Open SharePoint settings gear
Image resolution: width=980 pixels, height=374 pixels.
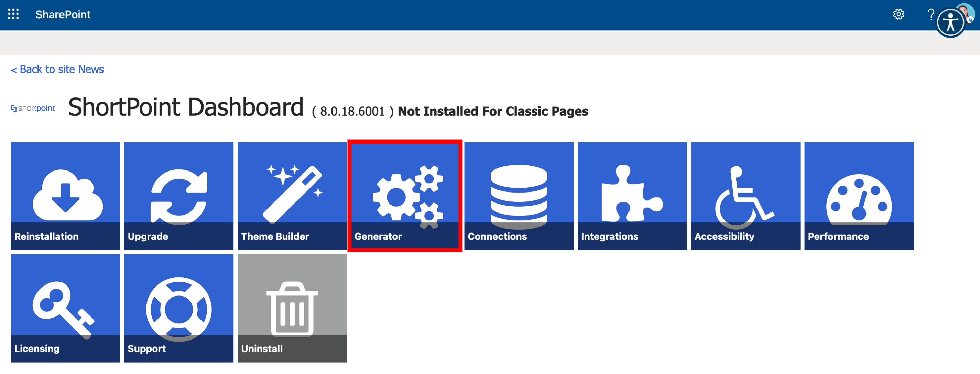coord(898,14)
